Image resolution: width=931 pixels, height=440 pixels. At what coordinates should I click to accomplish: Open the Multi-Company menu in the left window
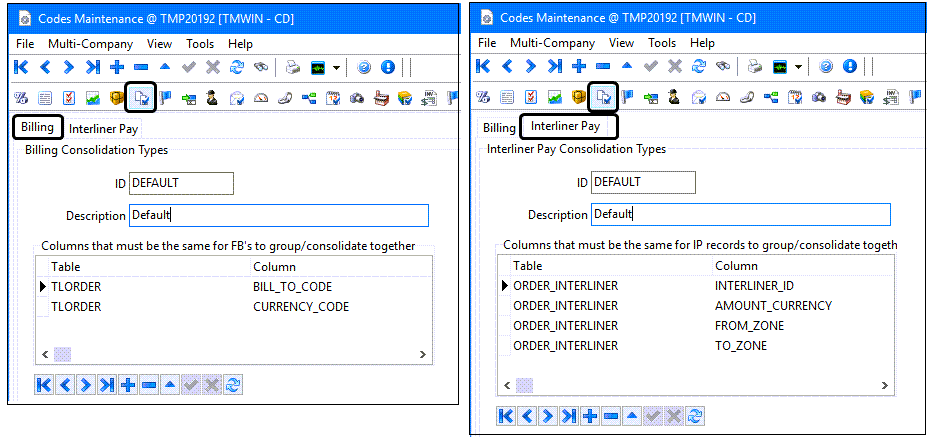click(x=91, y=43)
